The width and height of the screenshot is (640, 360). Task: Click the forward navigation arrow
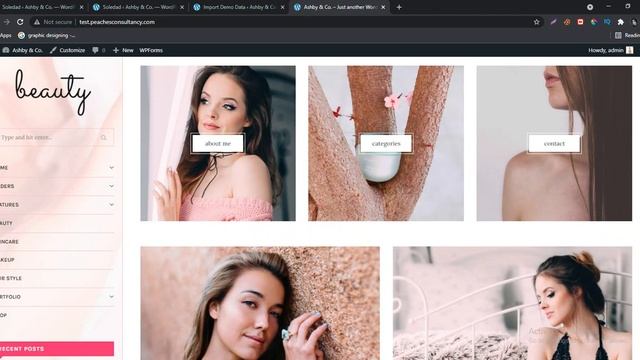click(6, 22)
